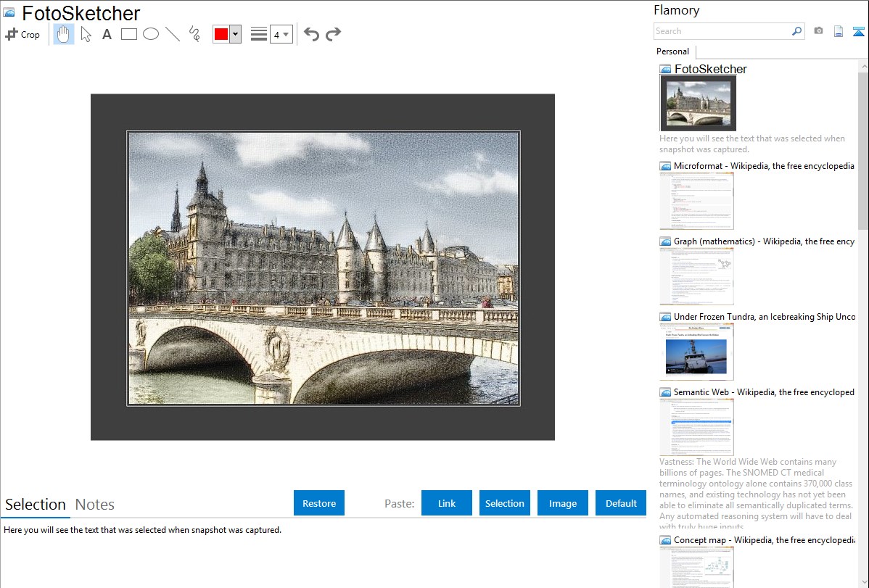Viewport: 869px width, 588px height.
Task: Click the Image paste button
Action: 562,503
